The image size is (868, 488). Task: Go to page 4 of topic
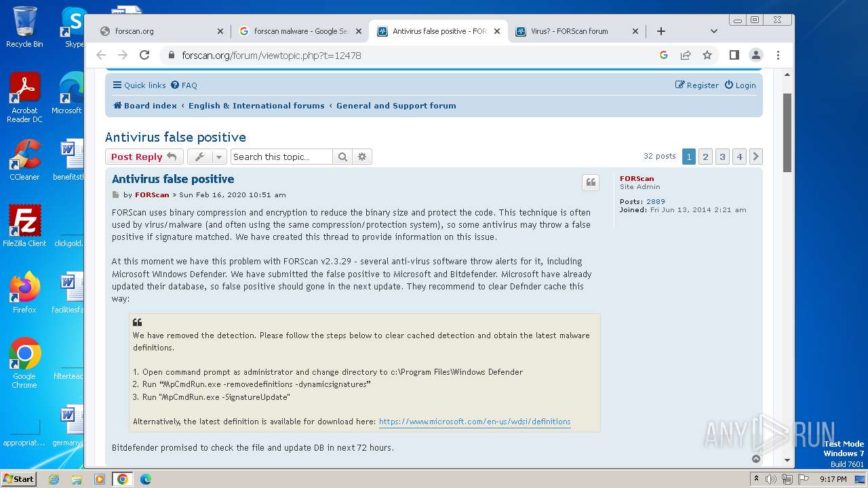click(739, 157)
